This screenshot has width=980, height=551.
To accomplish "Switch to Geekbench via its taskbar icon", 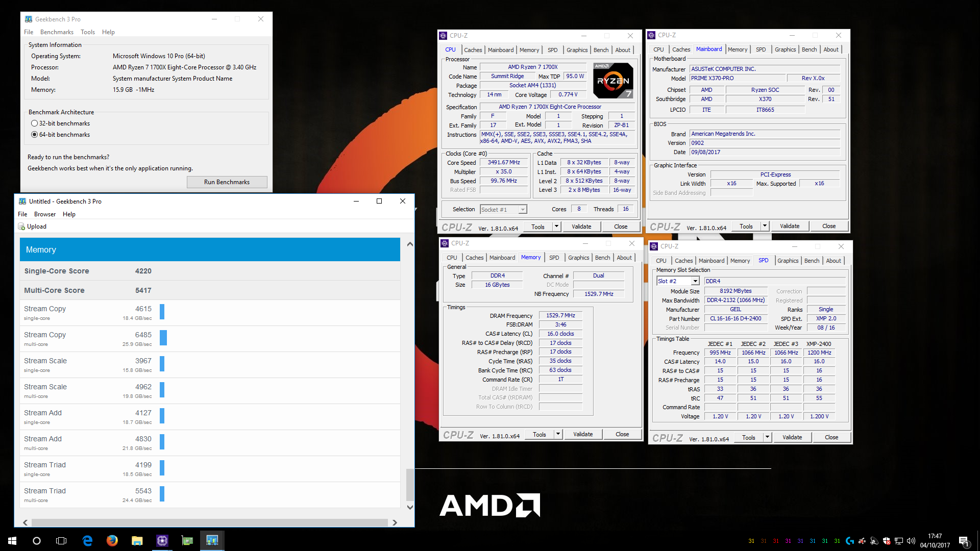I will 212,541.
